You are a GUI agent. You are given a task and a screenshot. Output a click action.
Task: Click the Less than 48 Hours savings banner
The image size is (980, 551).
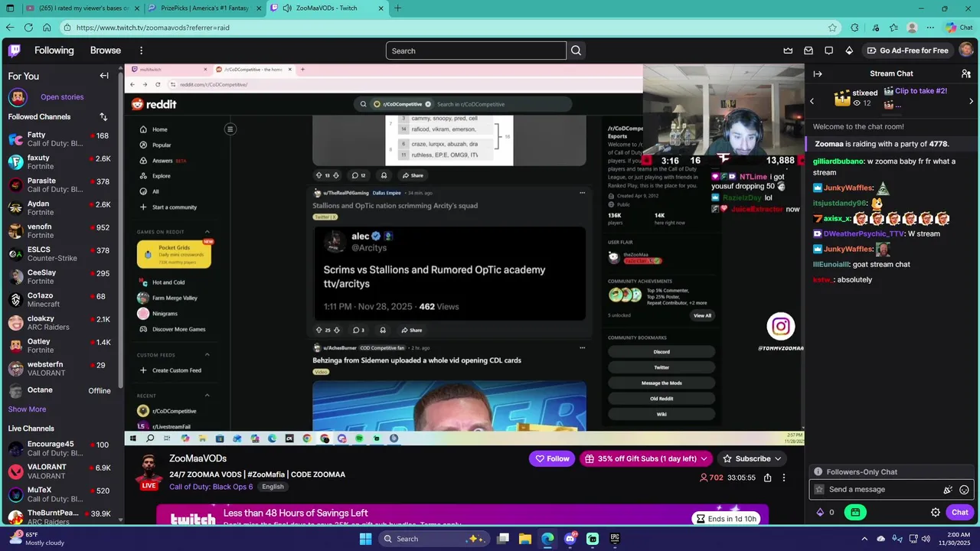click(x=462, y=514)
